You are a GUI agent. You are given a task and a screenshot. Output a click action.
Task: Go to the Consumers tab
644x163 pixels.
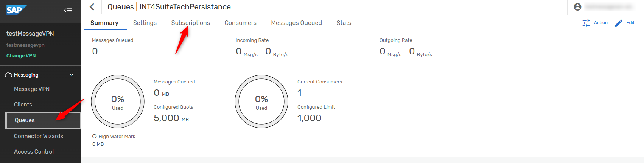coord(240,23)
